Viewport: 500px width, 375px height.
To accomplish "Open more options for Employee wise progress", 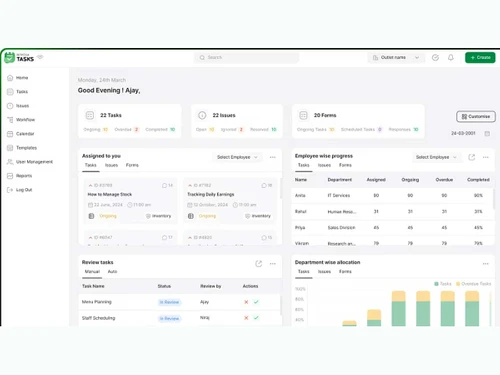I will coord(486,157).
